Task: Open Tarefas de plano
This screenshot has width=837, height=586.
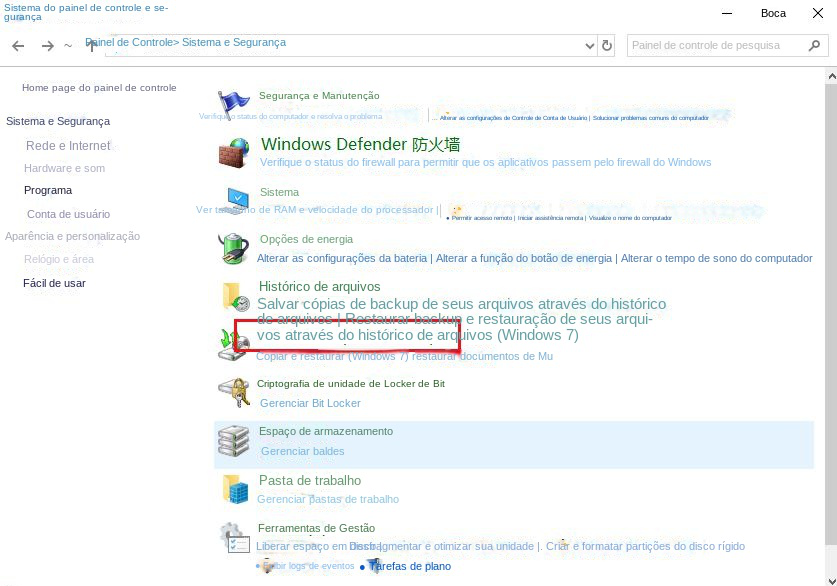Action: (x=409, y=566)
